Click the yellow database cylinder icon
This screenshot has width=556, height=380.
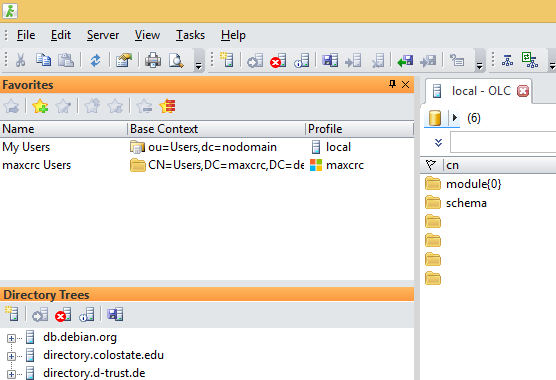click(435, 118)
